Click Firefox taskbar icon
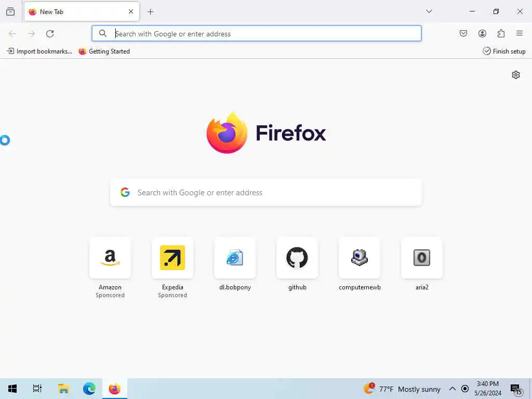 click(x=115, y=389)
